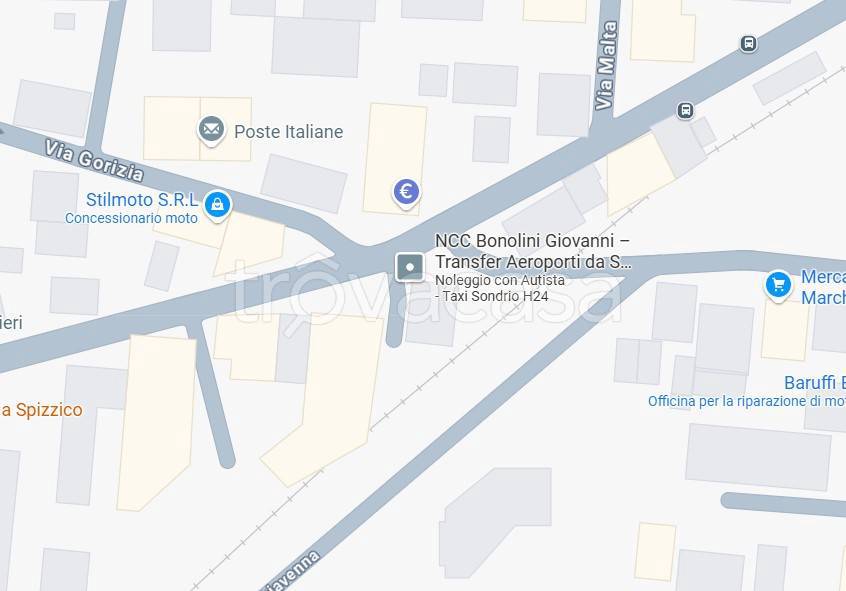Click the Taxi Sondrio H24 text
This screenshot has width=846, height=591.
point(495,296)
